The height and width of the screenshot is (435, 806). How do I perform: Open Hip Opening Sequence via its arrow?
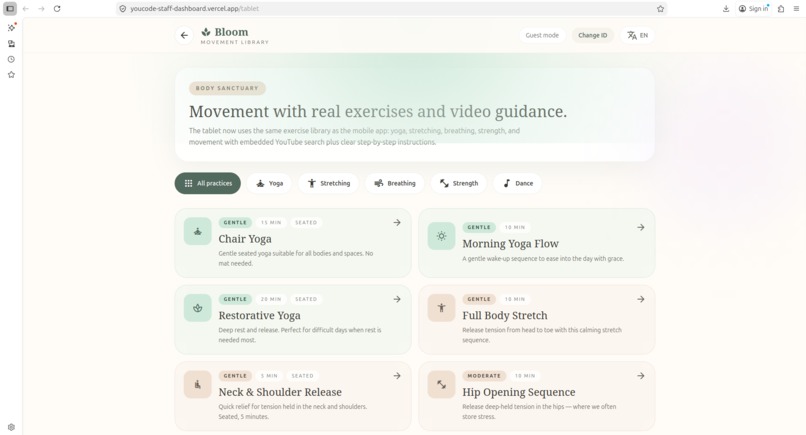640,376
